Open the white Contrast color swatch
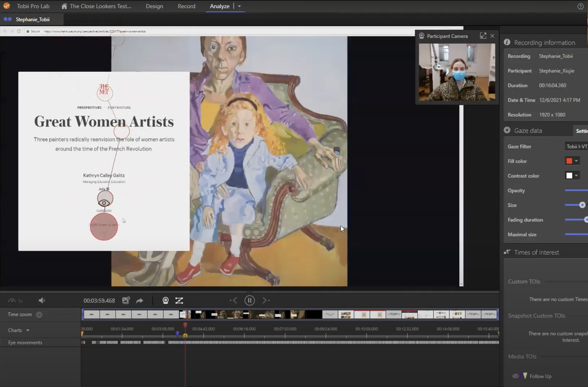Viewport: 588px width, 387px height. coord(569,176)
